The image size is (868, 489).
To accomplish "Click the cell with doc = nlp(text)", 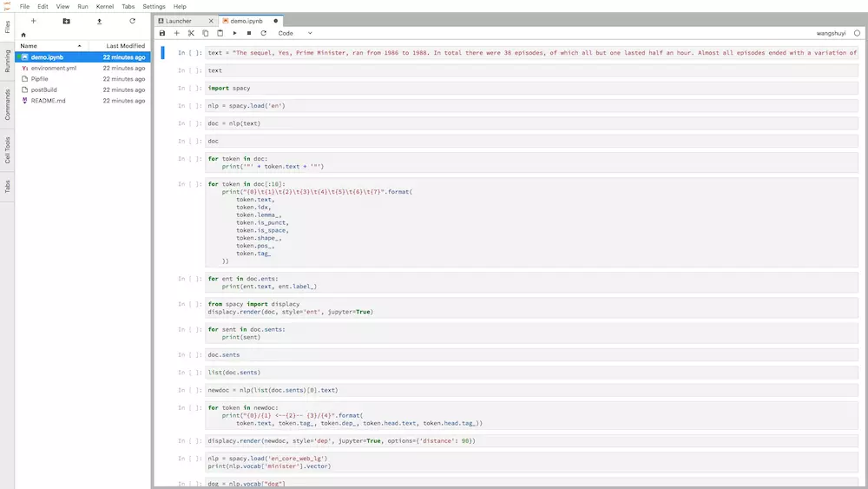I will [x=531, y=123].
